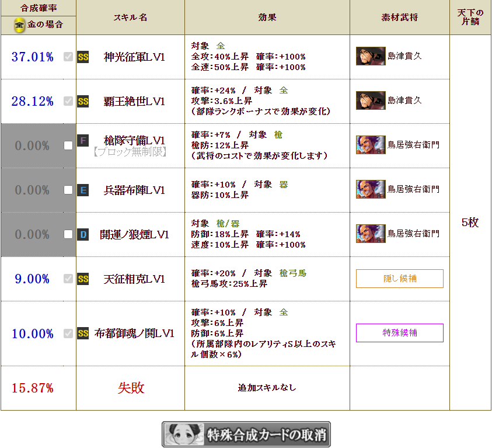
Task: Click the SS rank icon beside 神光征軍LV1
Action: click(83, 57)
